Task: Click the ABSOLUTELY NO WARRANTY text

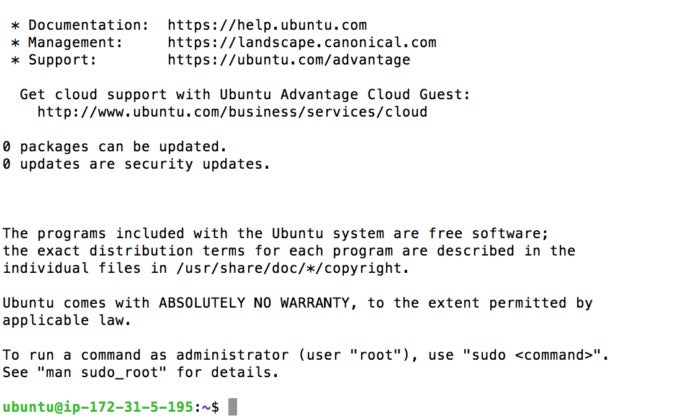Action: (x=254, y=303)
